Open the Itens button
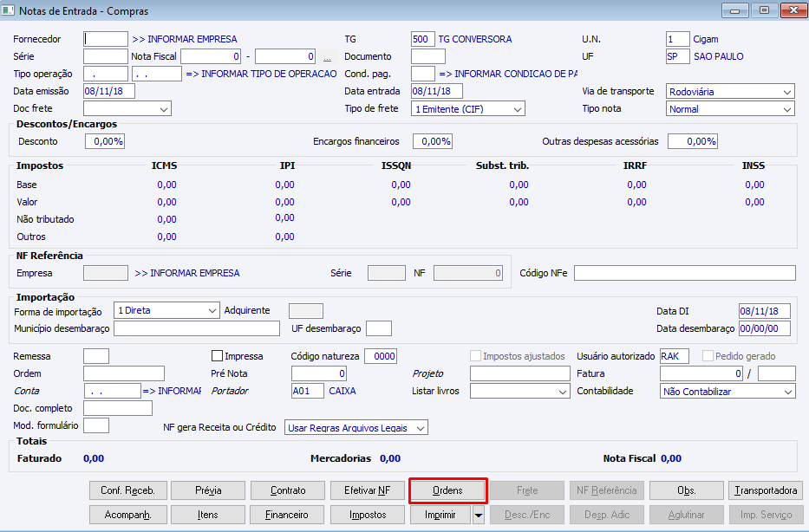809x532 pixels. [x=208, y=515]
